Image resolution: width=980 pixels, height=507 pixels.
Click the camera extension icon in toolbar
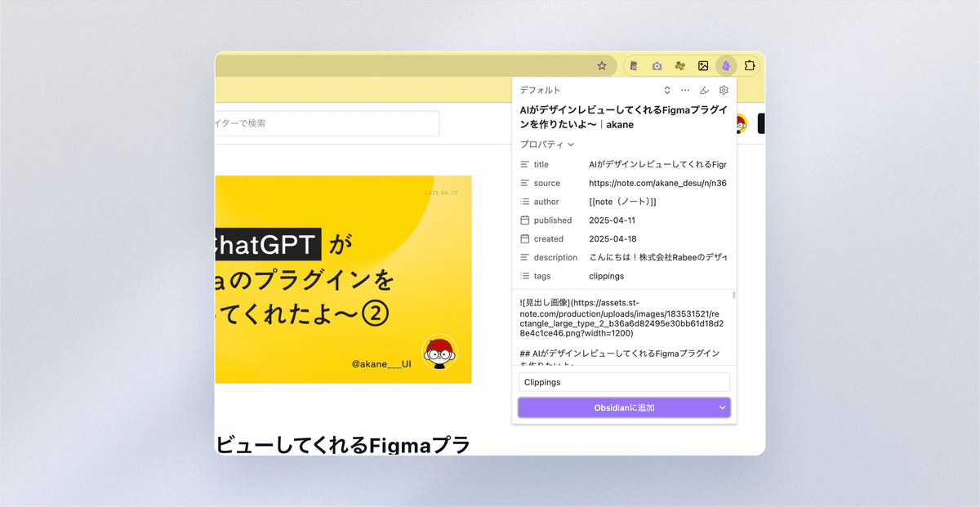point(657,65)
